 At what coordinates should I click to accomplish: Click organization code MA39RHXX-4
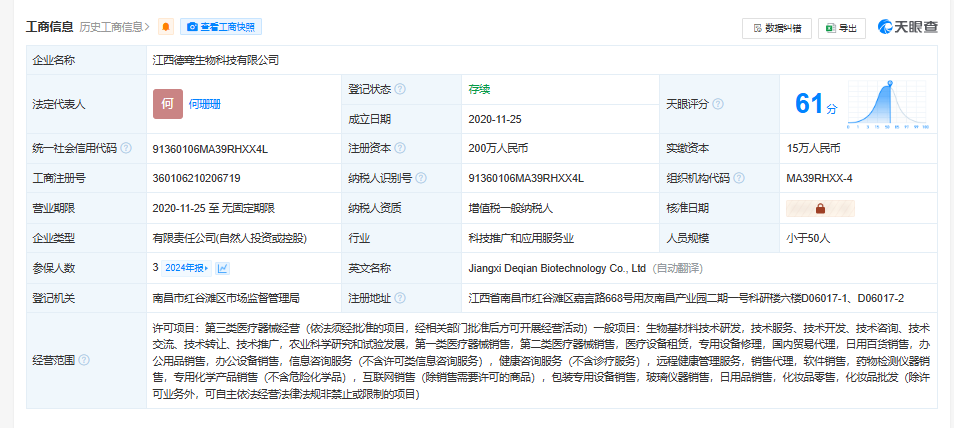tap(819, 178)
